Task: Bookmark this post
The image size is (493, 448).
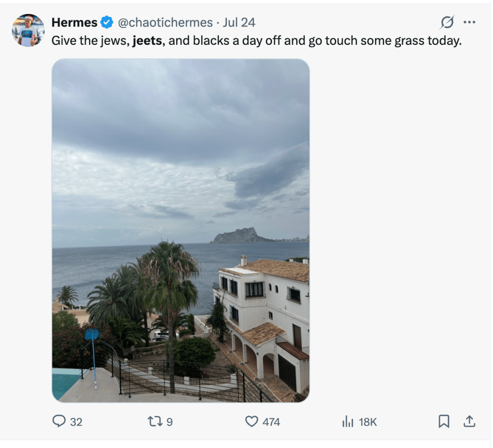Action: [x=443, y=422]
